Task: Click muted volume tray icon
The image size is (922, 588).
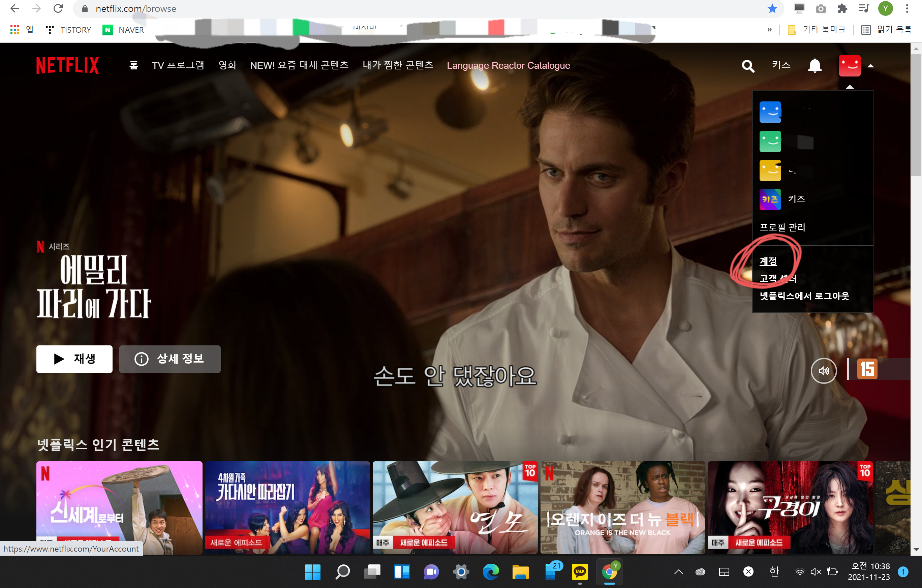Action: (816, 572)
